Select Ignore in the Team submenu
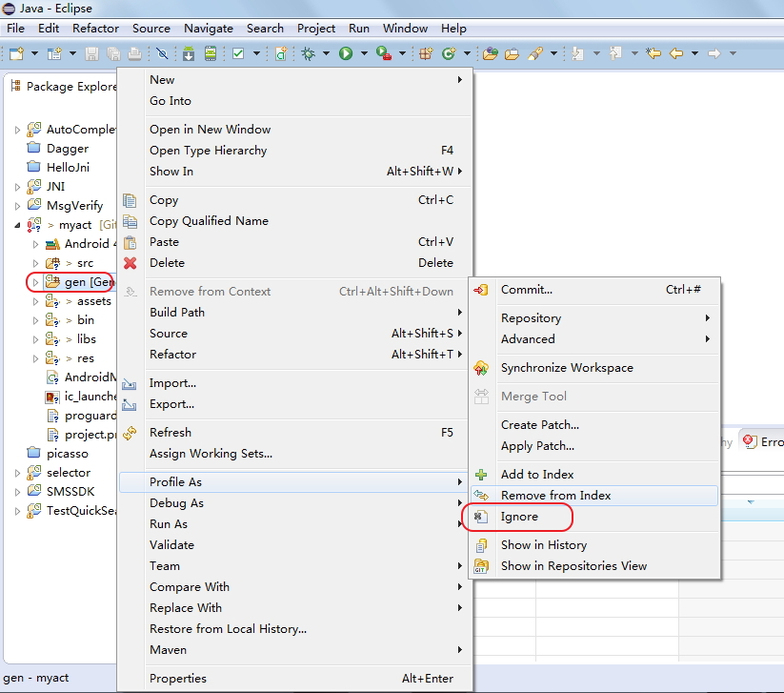Image resolution: width=784 pixels, height=693 pixels. point(594,517)
